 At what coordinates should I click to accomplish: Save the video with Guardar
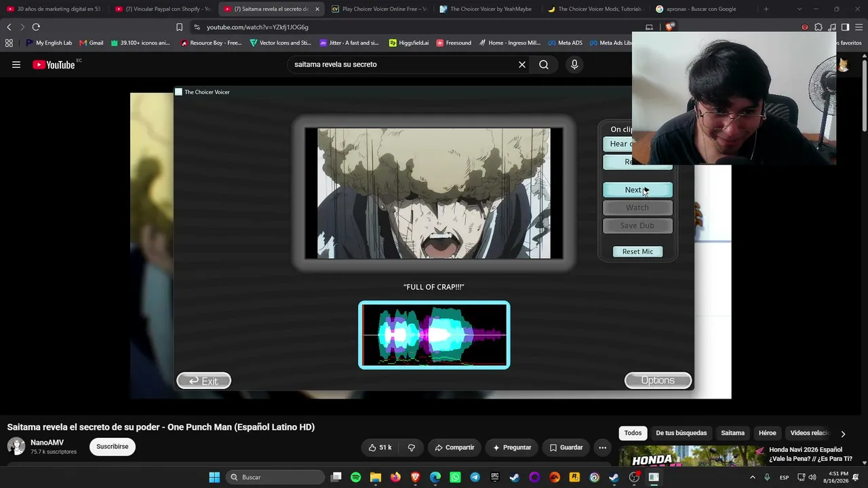[566, 447]
